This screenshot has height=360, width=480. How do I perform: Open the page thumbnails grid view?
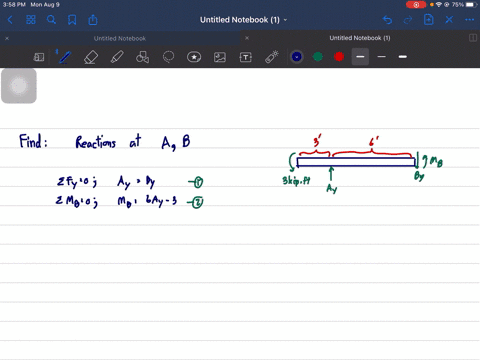coord(31,20)
